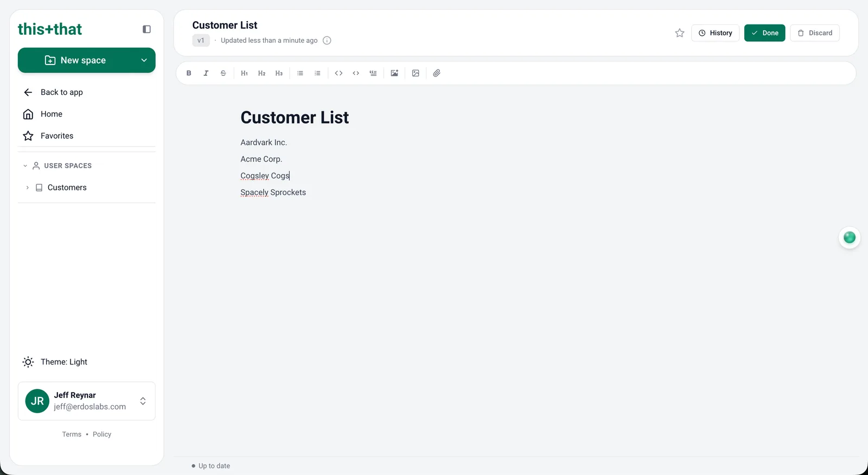Apply strikethrough formatting
This screenshot has height=475, width=868.
coord(224,73)
